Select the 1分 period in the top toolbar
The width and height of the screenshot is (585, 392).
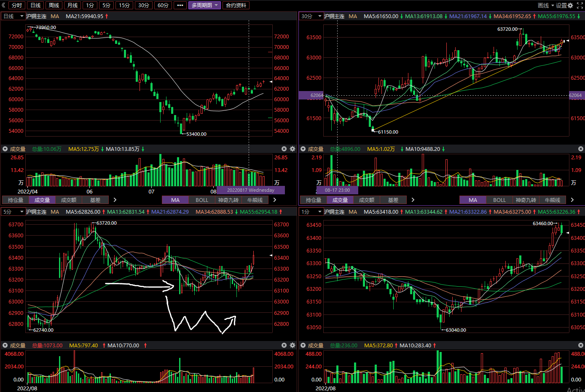point(90,5)
